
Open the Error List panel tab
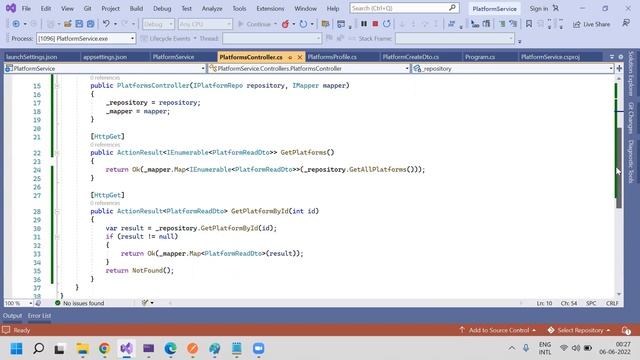click(x=40, y=316)
